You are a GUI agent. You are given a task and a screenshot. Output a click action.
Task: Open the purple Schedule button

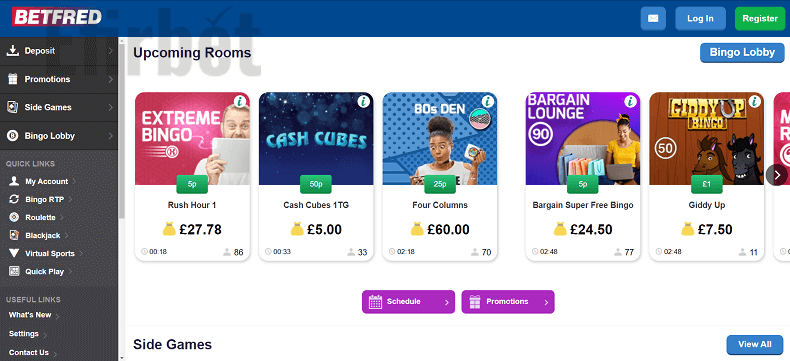(x=408, y=302)
